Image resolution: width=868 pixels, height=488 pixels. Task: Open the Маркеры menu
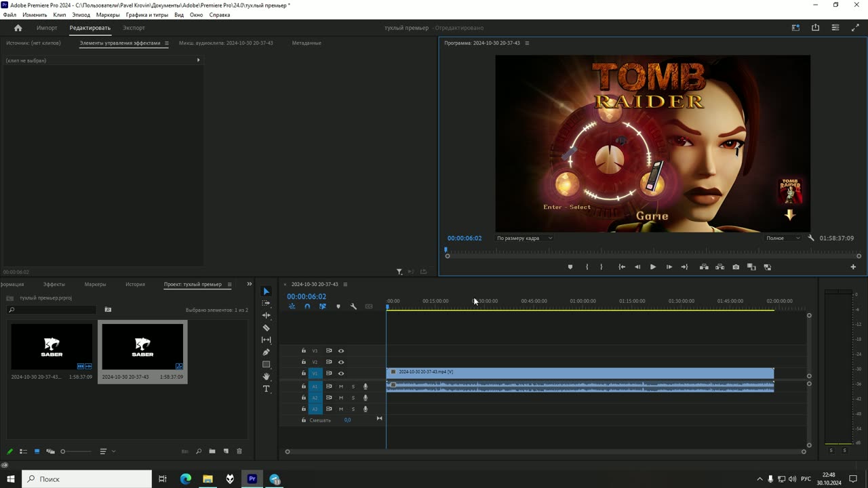[x=108, y=14]
